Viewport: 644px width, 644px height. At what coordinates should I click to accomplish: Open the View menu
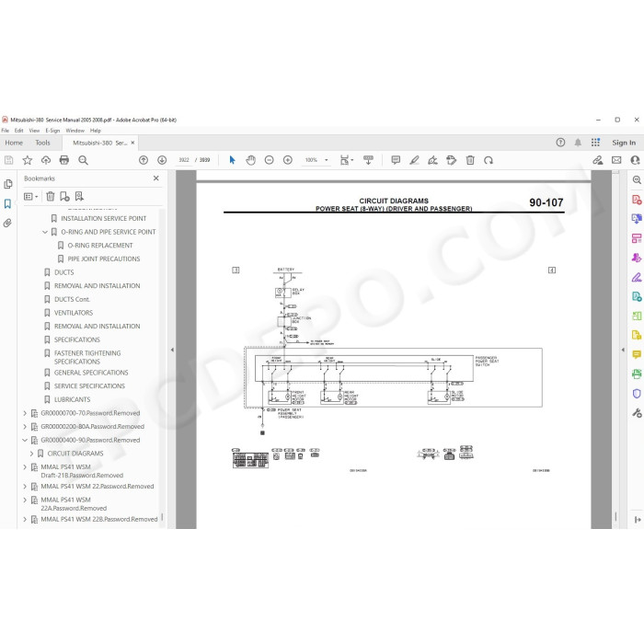pos(34,131)
